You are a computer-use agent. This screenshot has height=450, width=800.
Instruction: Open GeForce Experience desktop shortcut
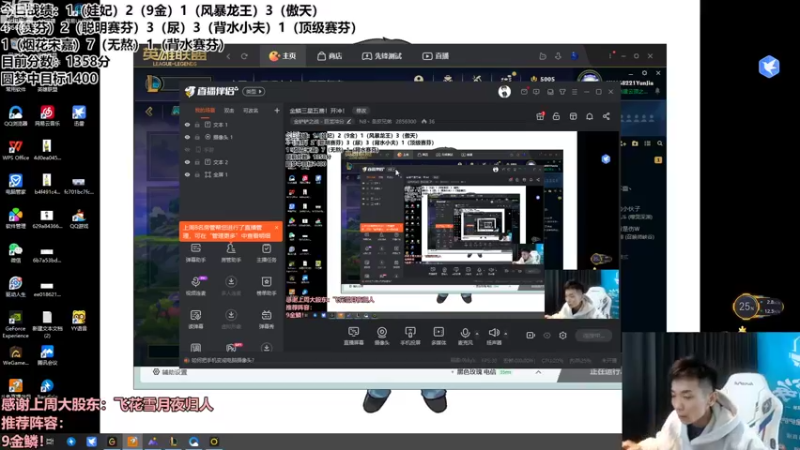point(15,324)
